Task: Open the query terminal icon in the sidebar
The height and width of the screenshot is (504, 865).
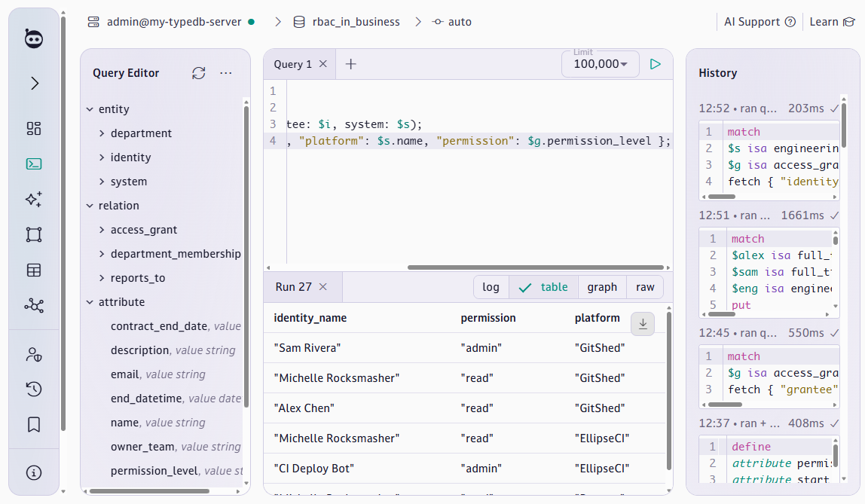Action: 34,163
